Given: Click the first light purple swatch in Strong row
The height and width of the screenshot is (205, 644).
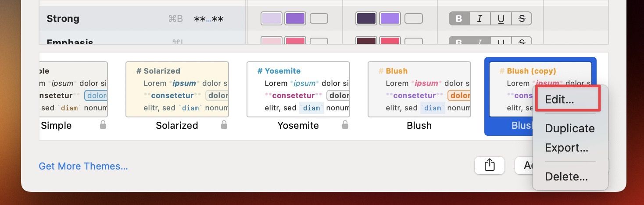Looking at the screenshot, I should pyautogui.click(x=272, y=18).
